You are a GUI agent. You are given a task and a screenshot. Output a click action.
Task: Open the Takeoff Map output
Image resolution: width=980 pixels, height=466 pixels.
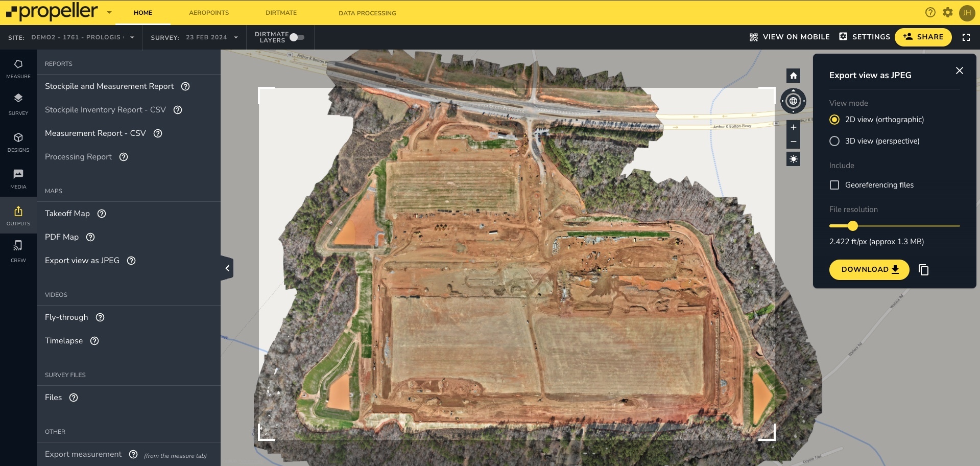pyautogui.click(x=67, y=214)
